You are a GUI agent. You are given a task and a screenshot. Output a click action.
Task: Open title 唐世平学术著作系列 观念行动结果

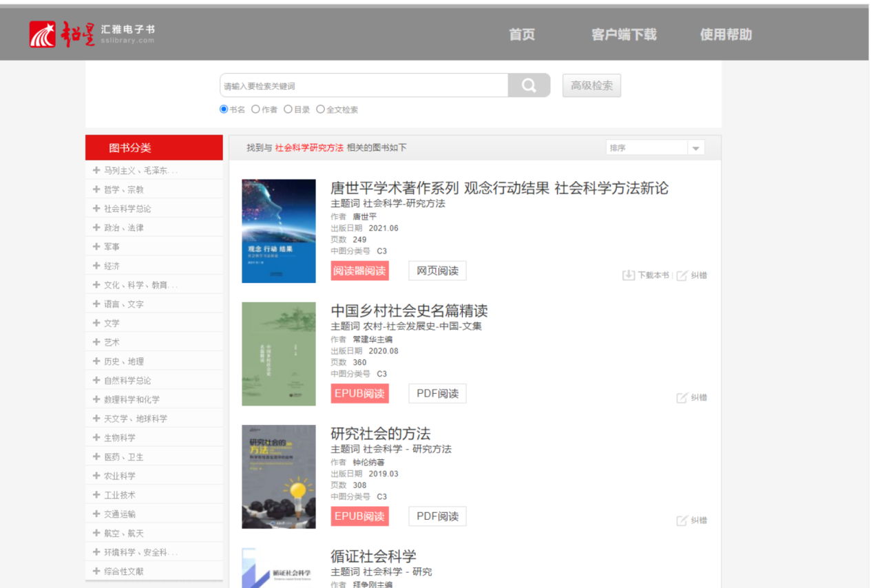click(499, 188)
